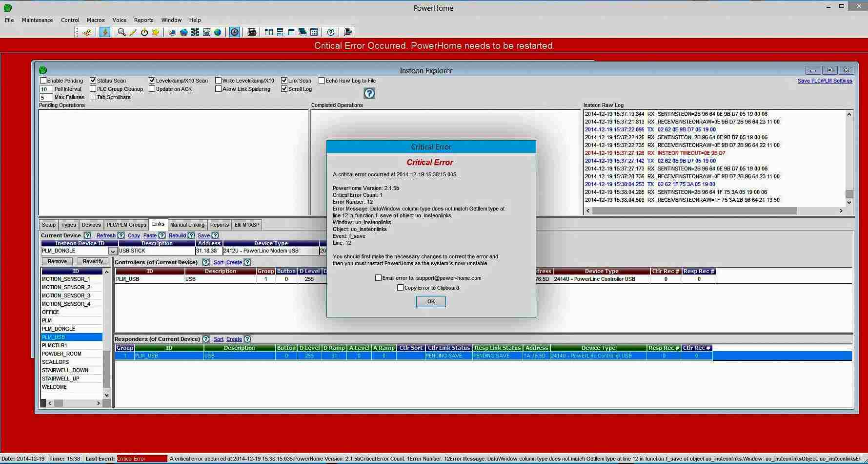868x464 pixels.
Task: Open the Insteon Device ID dropdown arrow
Action: [x=113, y=251]
